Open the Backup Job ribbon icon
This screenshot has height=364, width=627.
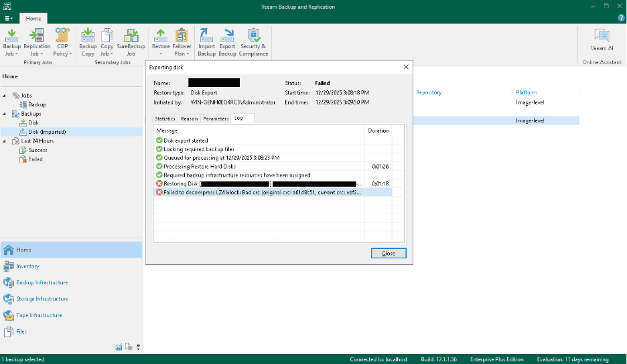[11, 42]
